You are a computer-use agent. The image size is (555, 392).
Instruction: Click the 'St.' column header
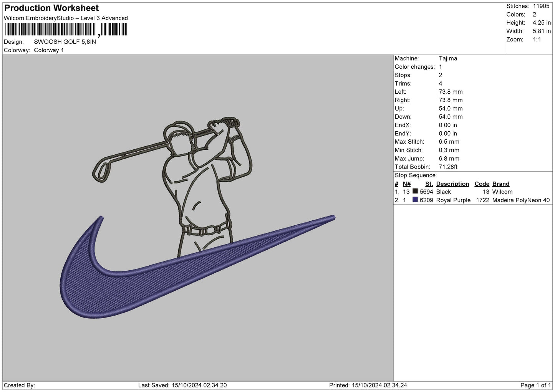click(429, 184)
